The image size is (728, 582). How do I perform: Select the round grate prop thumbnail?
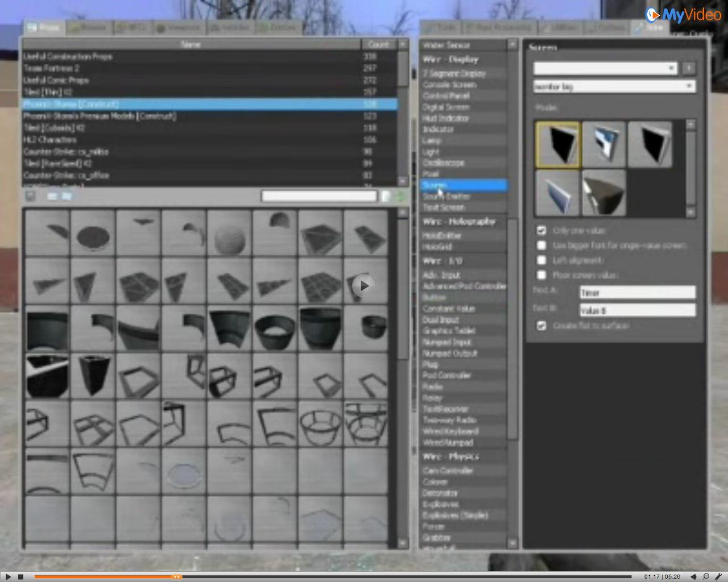point(93,233)
